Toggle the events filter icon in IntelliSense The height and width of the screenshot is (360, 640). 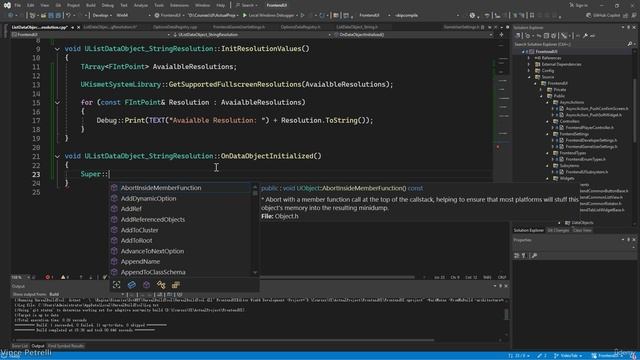pyautogui.click(x=161, y=284)
